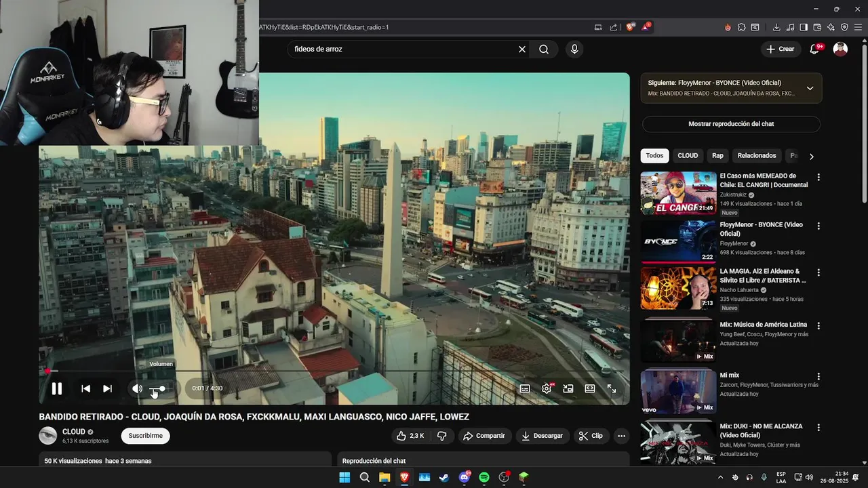Click into the YouTube search field

pyautogui.click(x=403, y=49)
